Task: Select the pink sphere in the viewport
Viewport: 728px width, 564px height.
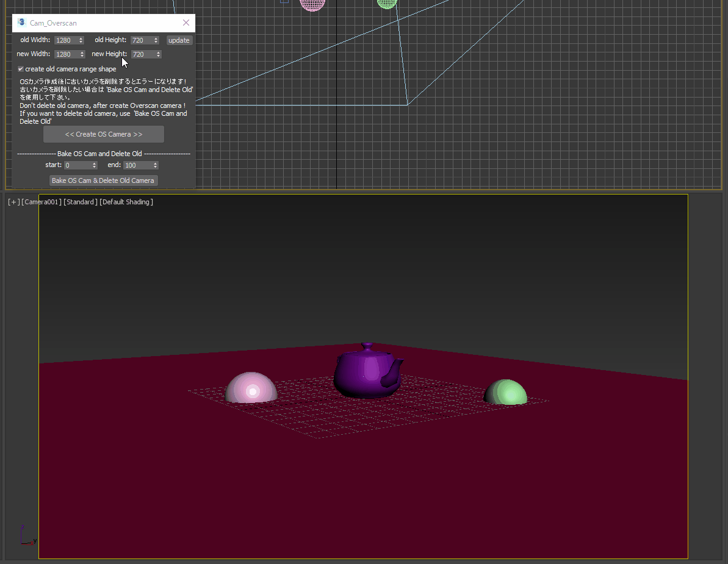Action: click(251, 389)
